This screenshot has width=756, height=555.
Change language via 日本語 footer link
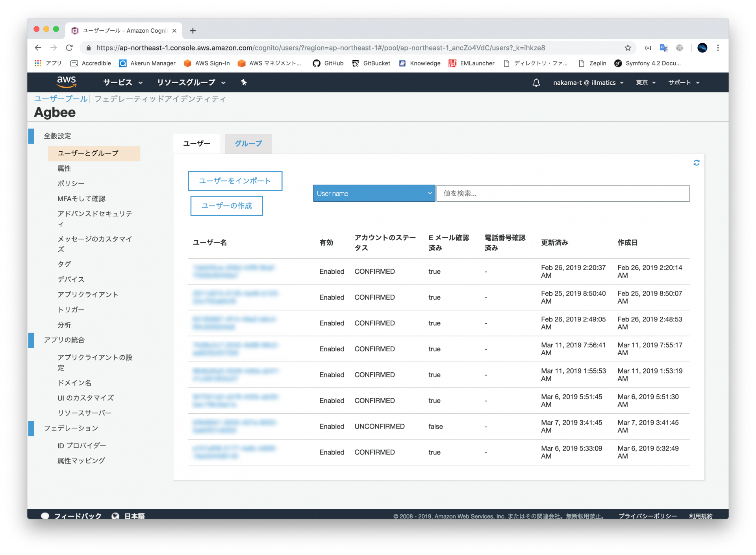click(x=128, y=516)
